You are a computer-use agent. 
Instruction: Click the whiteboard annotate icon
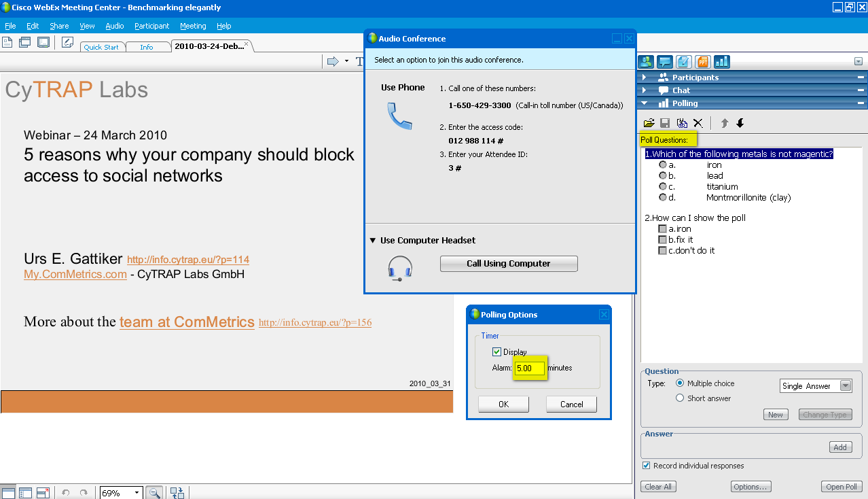[x=67, y=42]
